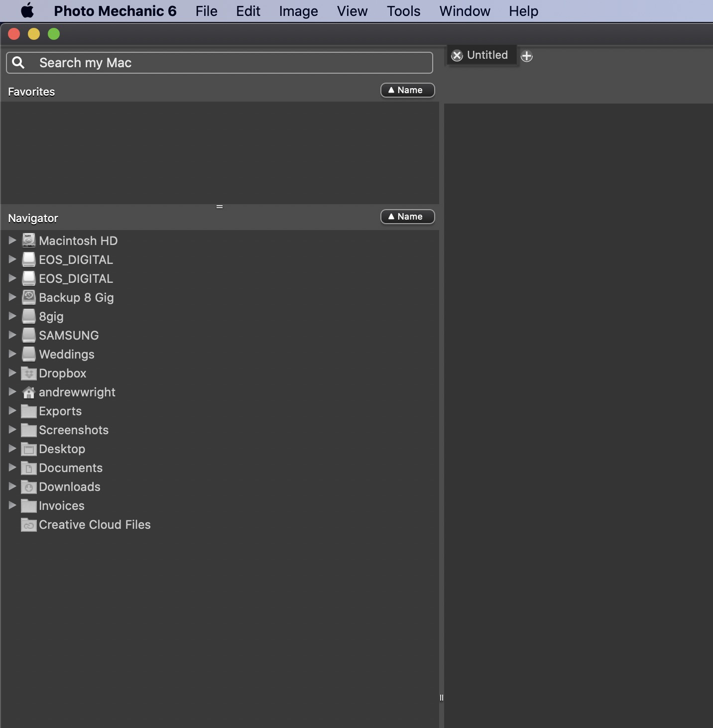Switch to the Untitled tab
713x728 pixels.
click(x=487, y=55)
